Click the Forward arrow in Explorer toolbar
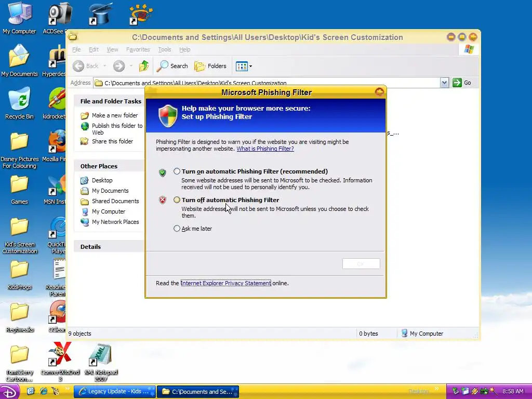The width and height of the screenshot is (532, 399). point(119,66)
